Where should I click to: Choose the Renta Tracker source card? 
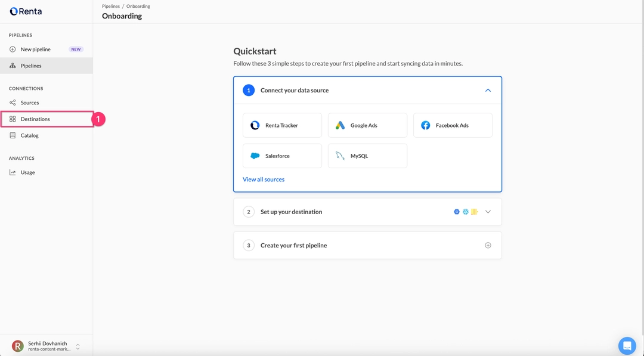point(282,125)
